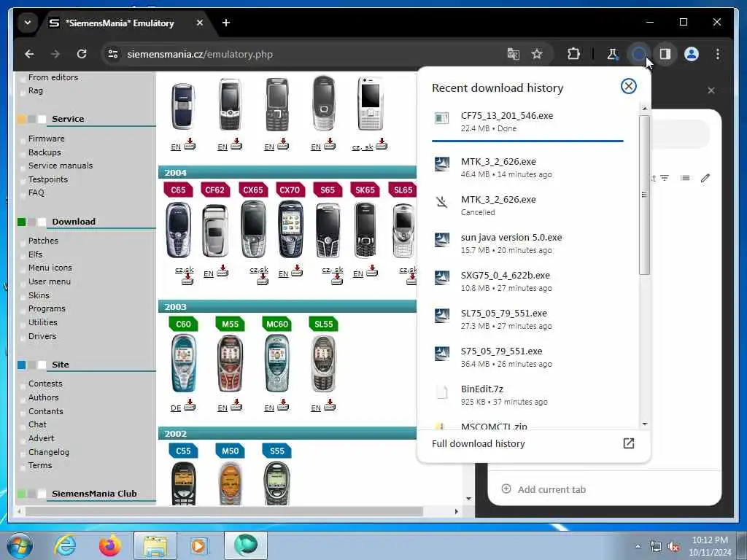Open site information icon in address bar

tap(113, 54)
